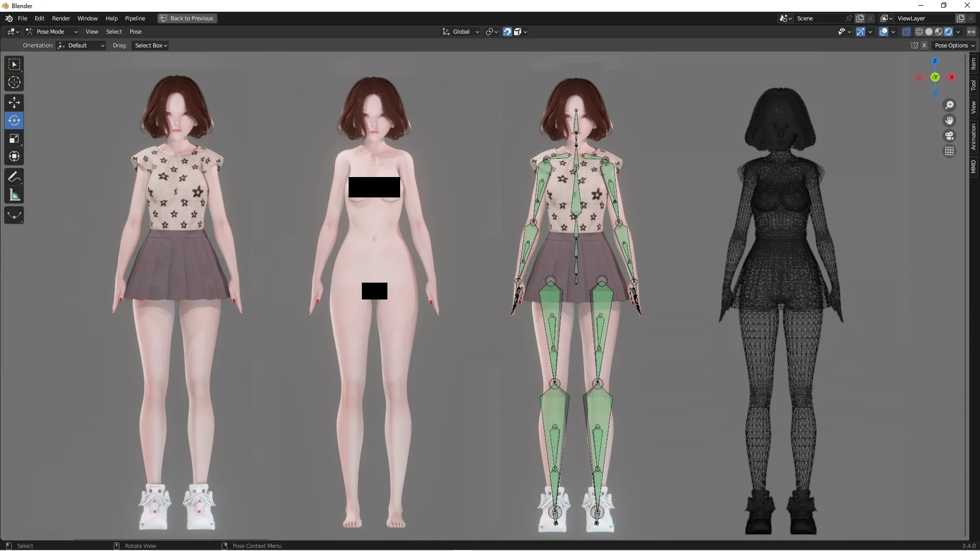Toggle X-ray mode
980x551 pixels.
(906, 32)
